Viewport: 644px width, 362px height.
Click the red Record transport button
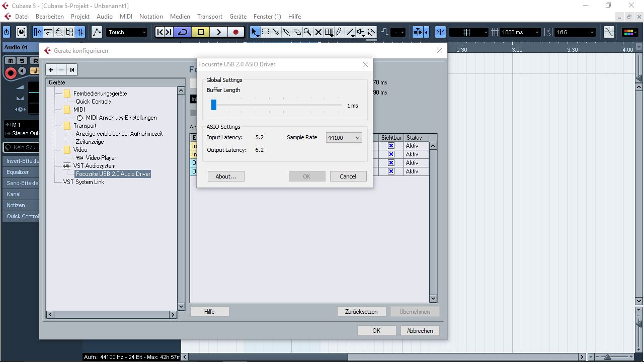click(x=235, y=32)
